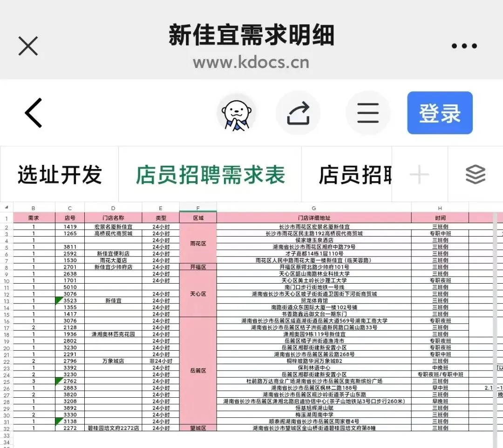Select row 2 header number

click(7, 227)
